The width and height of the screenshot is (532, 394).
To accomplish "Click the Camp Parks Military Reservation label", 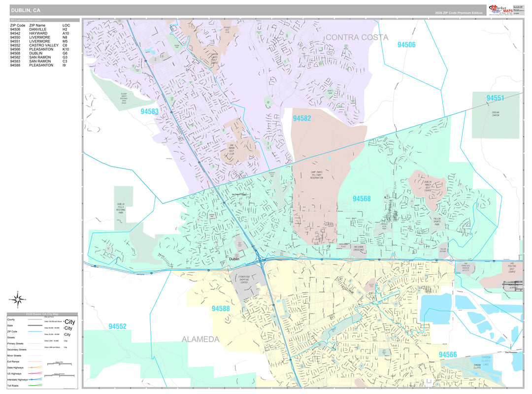I will coord(317,175).
